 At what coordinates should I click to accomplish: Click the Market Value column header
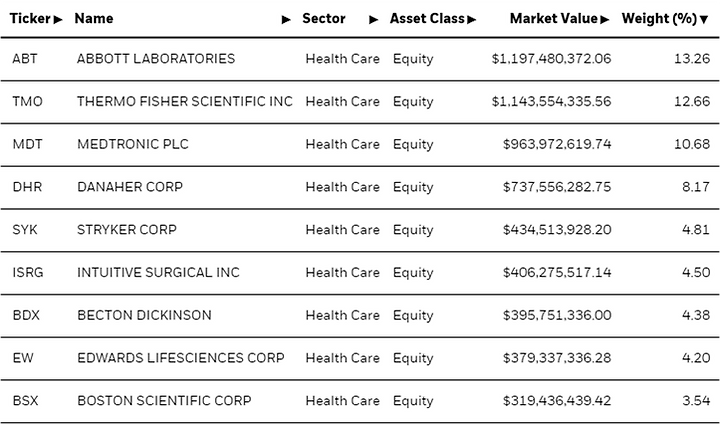(x=554, y=19)
